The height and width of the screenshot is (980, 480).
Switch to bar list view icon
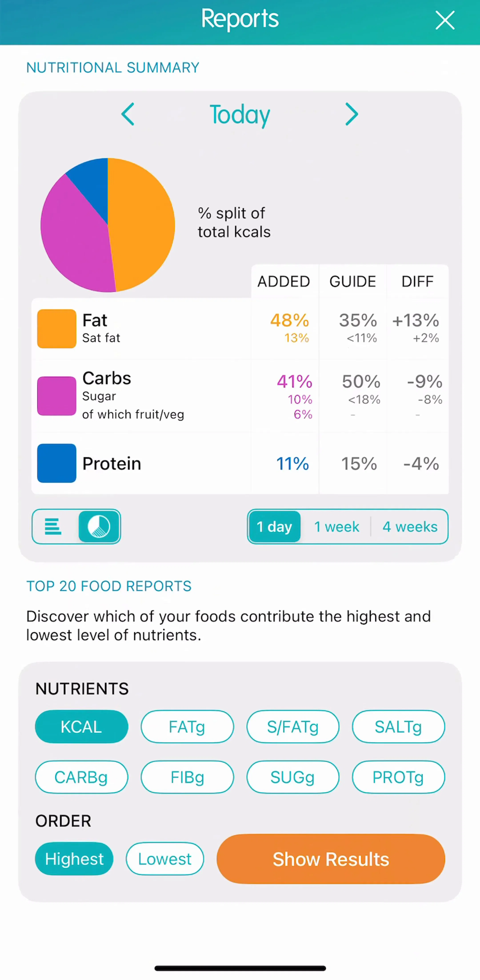(x=53, y=527)
